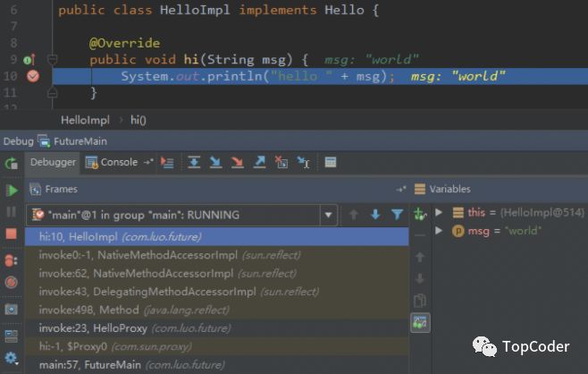Click the Step Into toolbar icon
This screenshot has width=588, height=374.
pyautogui.click(x=215, y=162)
